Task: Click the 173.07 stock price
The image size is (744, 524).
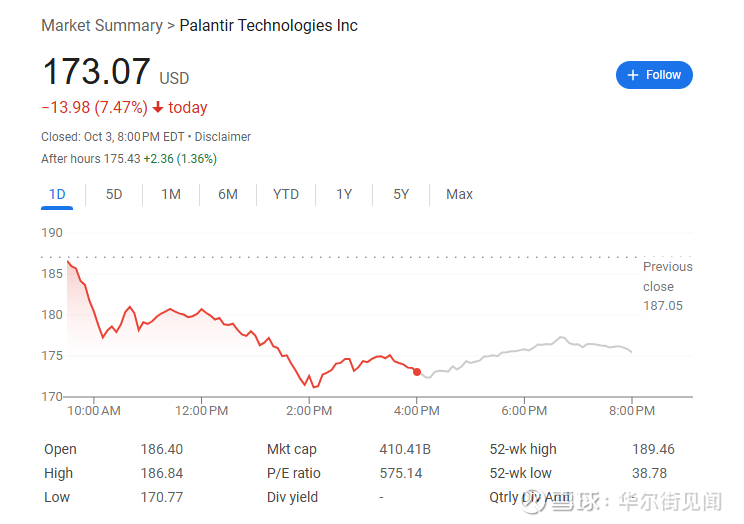Action: [96, 72]
